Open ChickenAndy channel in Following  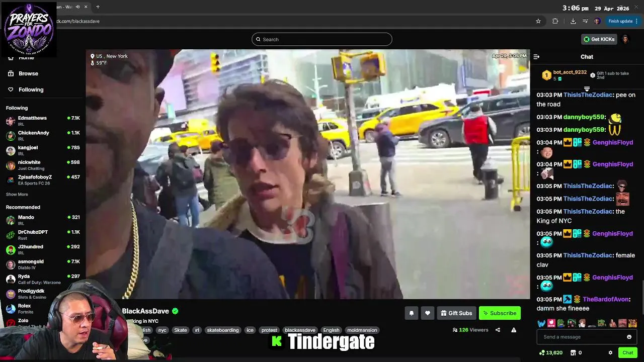[43, 136]
